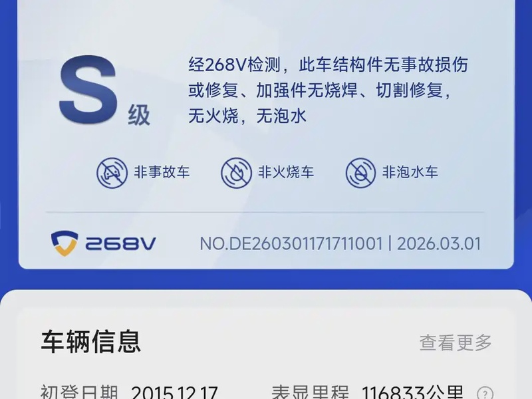Tap the question mark beside mileage

tap(485, 394)
